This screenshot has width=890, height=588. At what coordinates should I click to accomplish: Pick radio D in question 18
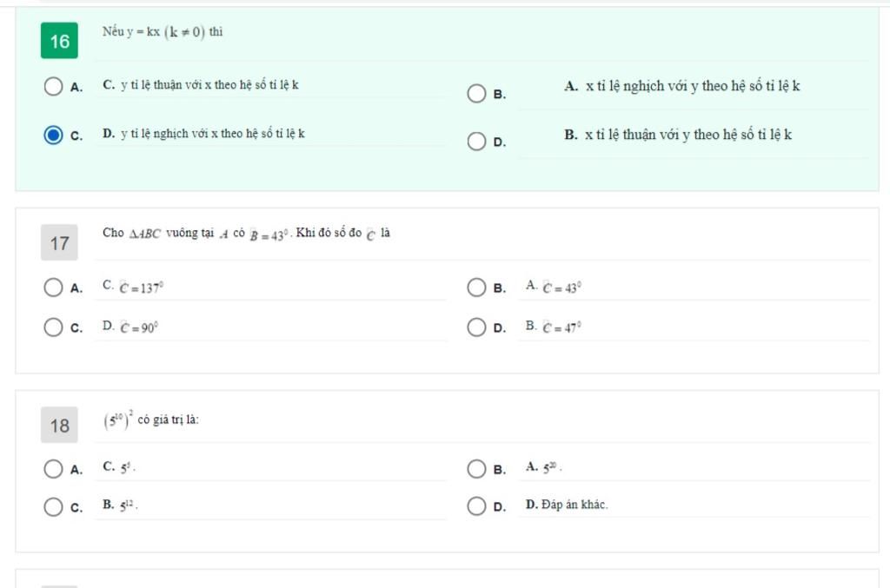[476, 507]
